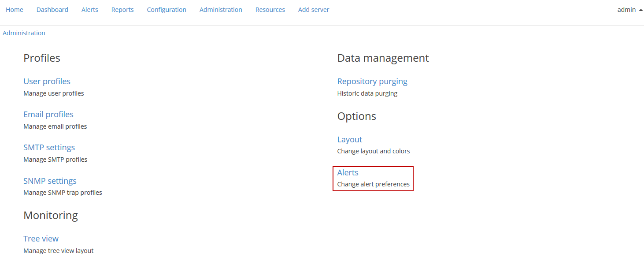Open the Tree view layout link
This screenshot has height=260, width=644.
[41, 239]
